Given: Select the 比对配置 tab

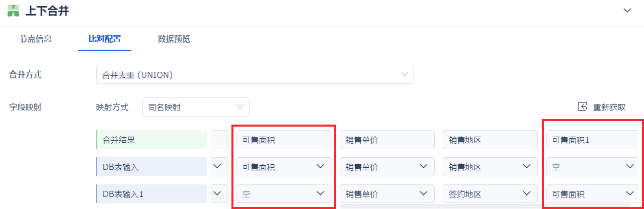Looking at the screenshot, I should (105, 39).
